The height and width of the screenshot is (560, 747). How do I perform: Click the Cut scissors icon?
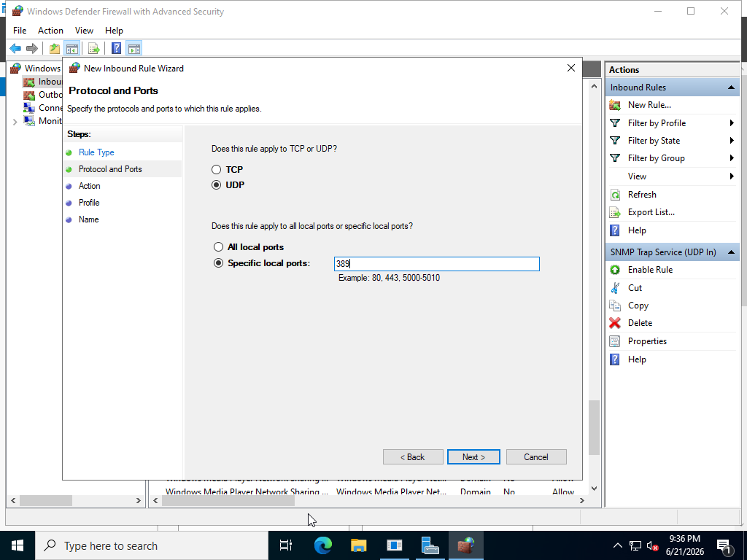[x=615, y=287]
